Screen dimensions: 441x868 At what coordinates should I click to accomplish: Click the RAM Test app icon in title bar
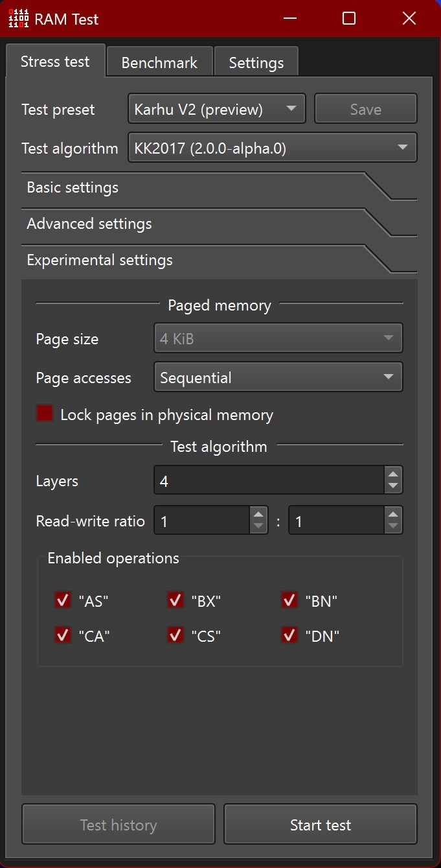pos(18,18)
